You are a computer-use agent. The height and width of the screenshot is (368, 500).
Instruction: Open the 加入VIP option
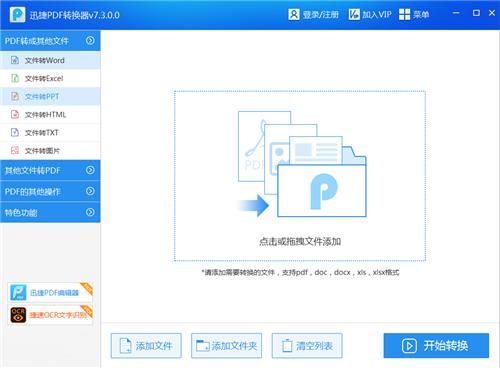(x=370, y=14)
